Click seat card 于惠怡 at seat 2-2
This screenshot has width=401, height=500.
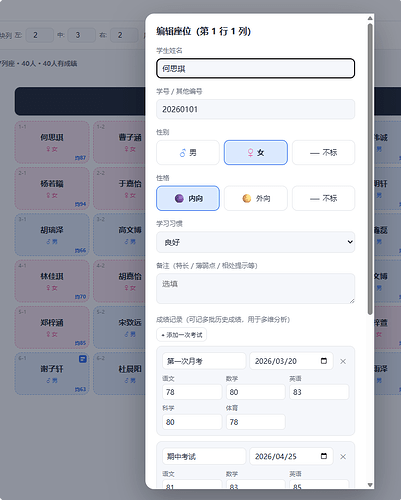[119, 189]
